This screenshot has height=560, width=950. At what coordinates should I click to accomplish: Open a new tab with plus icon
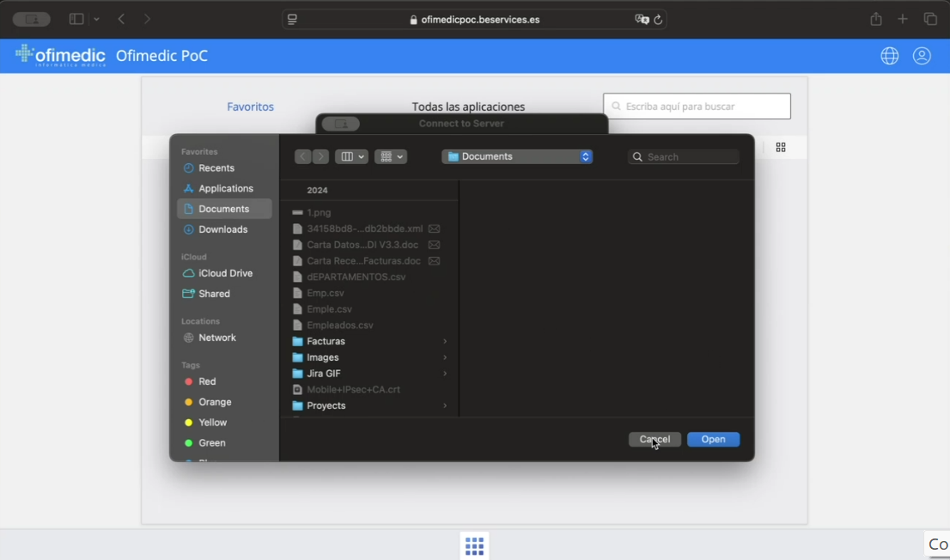(903, 19)
